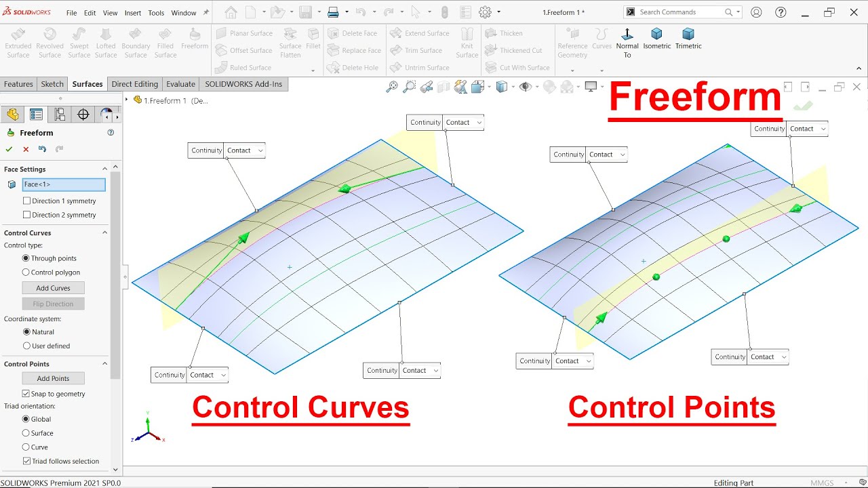868x488 pixels.
Task: Click the Add Curves button
Action: click(53, 288)
